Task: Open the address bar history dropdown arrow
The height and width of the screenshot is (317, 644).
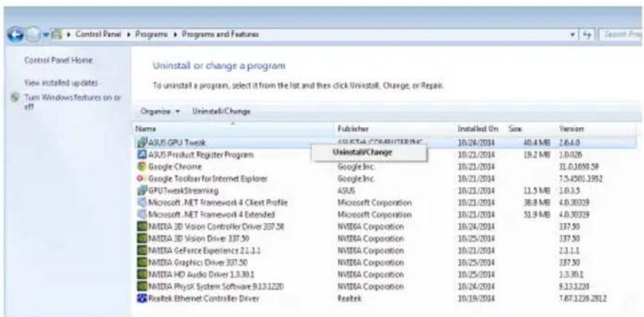Action: pos(574,35)
